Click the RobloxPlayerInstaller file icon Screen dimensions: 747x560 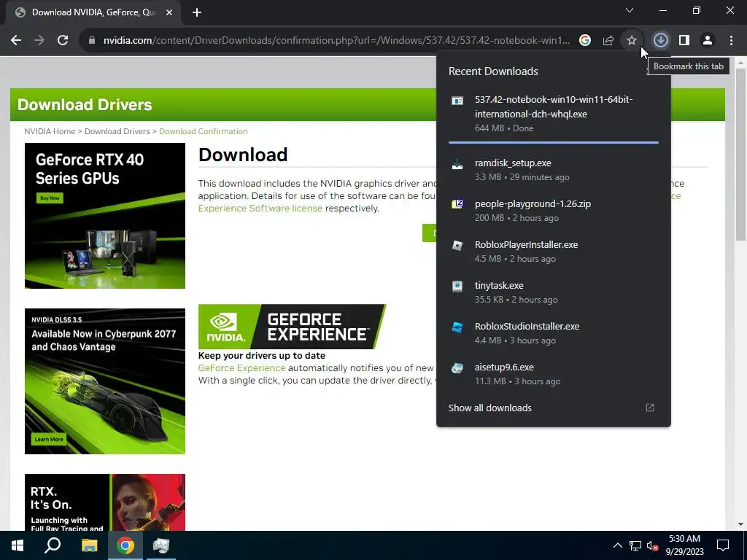tap(457, 245)
